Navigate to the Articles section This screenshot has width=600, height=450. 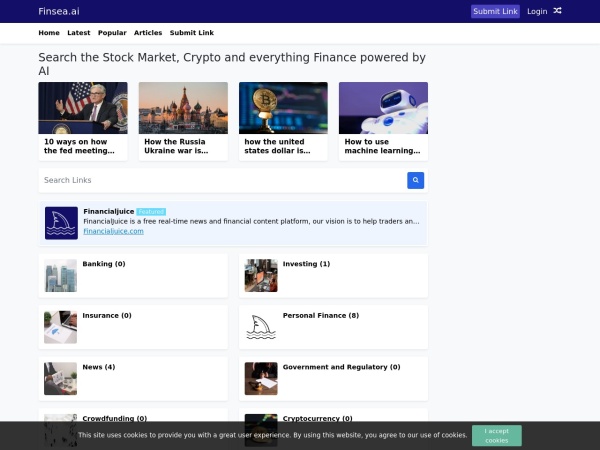click(148, 33)
